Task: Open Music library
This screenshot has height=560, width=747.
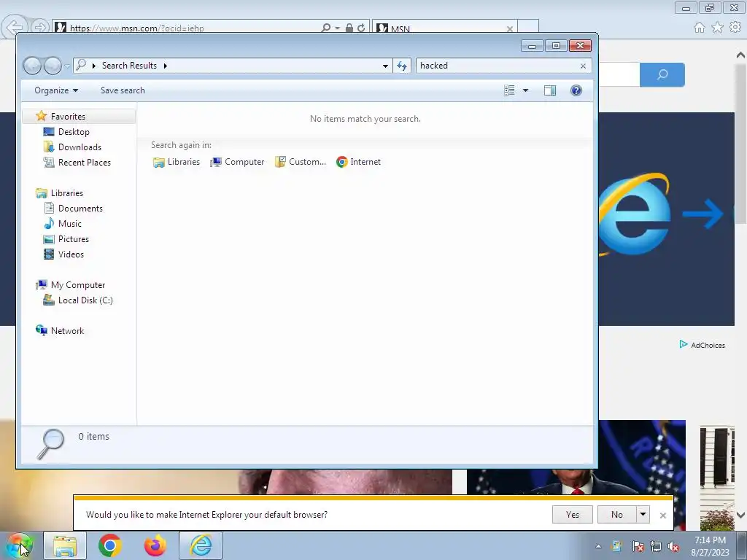Action: (69, 223)
